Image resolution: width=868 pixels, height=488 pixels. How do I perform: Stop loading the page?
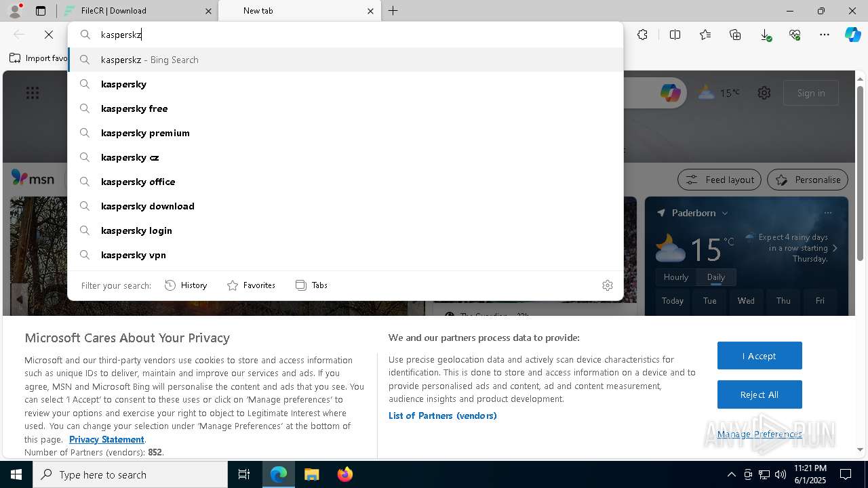[x=49, y=35]
